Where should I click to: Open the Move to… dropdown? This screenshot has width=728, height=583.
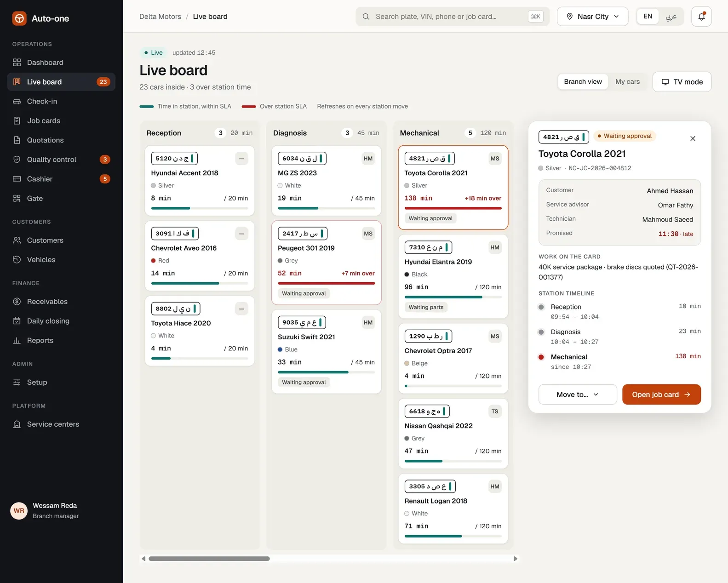point(578,394)
